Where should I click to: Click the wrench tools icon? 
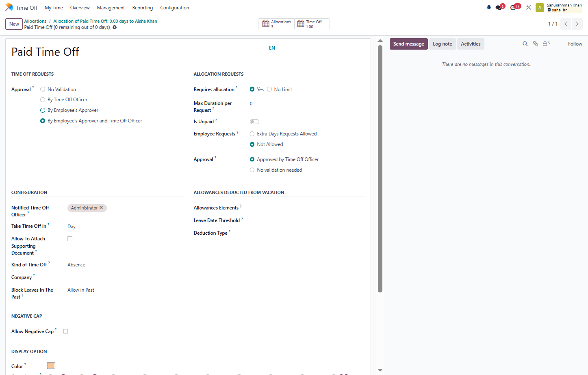[x=529, y=7]
